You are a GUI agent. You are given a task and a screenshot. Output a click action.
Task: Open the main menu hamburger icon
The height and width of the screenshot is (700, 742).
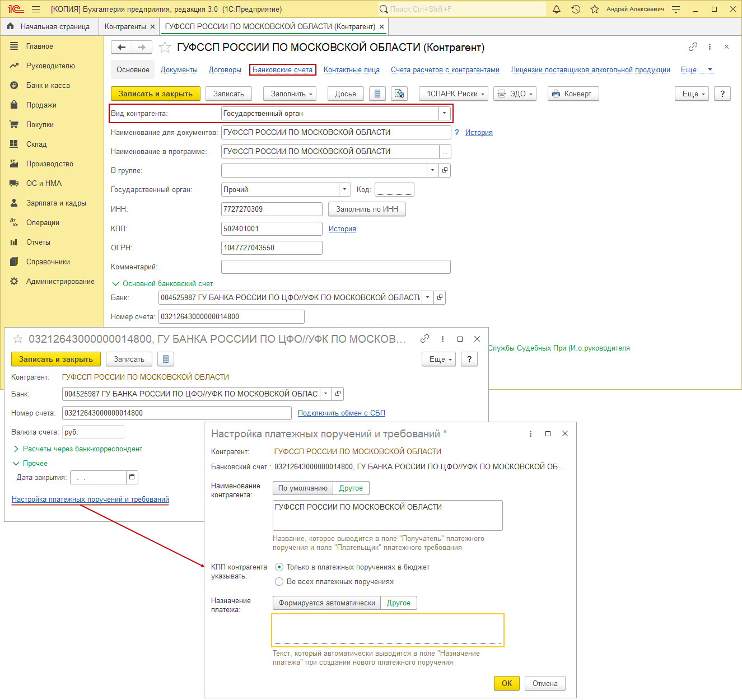point(36,9)
